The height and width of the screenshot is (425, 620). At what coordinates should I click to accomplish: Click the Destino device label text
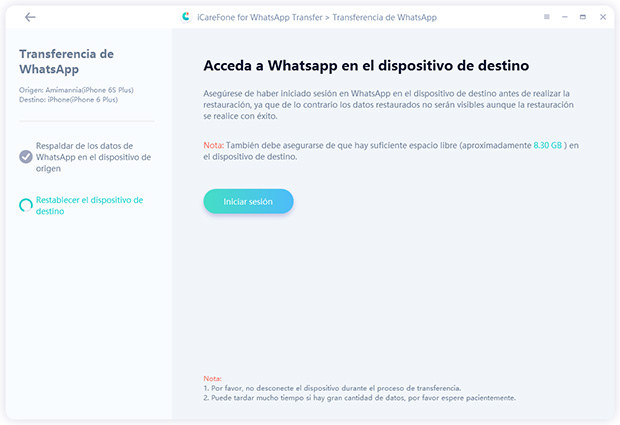[68, 100]
